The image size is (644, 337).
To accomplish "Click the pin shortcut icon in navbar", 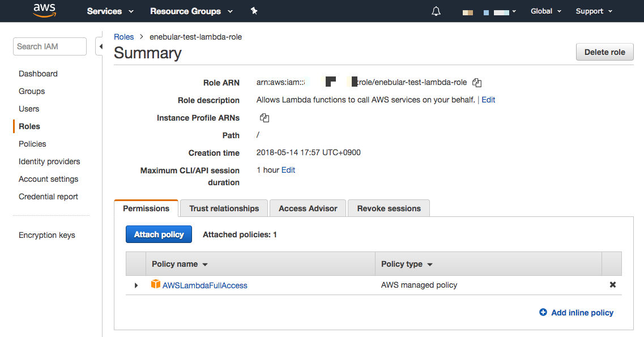I will point(254,11).
